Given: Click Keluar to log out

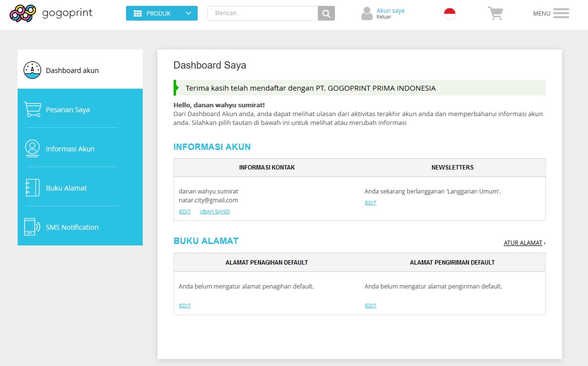Looking at the screenshot, I should (384, 17).
